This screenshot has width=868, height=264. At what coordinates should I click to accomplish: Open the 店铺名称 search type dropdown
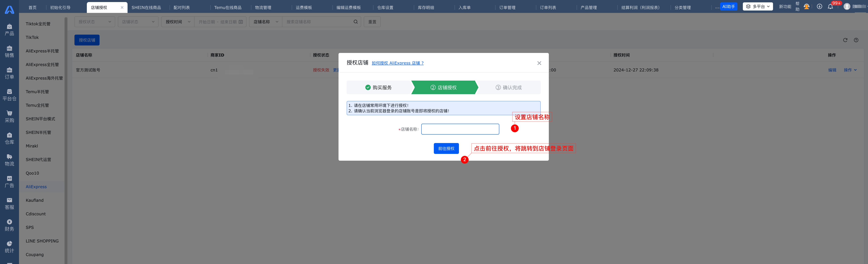pos(266,22)
